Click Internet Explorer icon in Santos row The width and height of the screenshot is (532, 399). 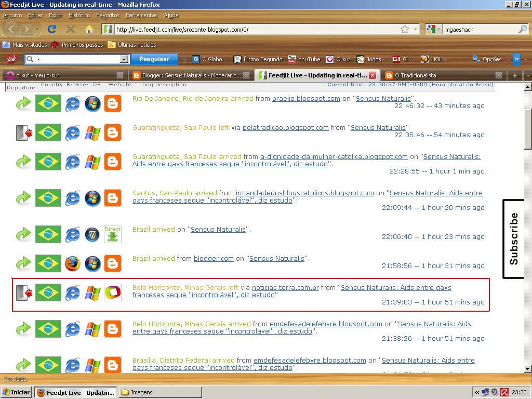[73, 198]
